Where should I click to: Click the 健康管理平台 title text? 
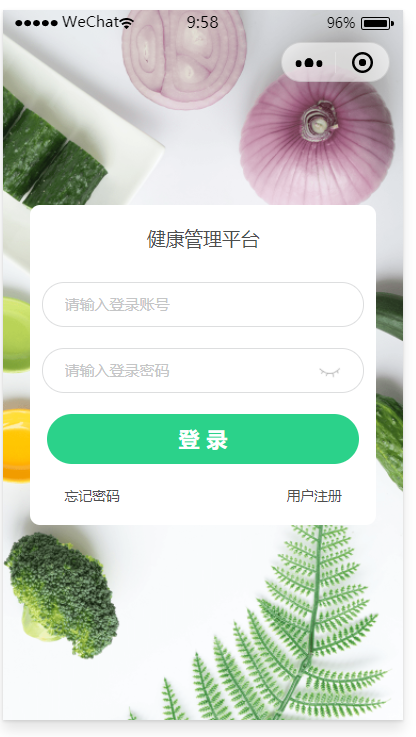pos(203,239)
